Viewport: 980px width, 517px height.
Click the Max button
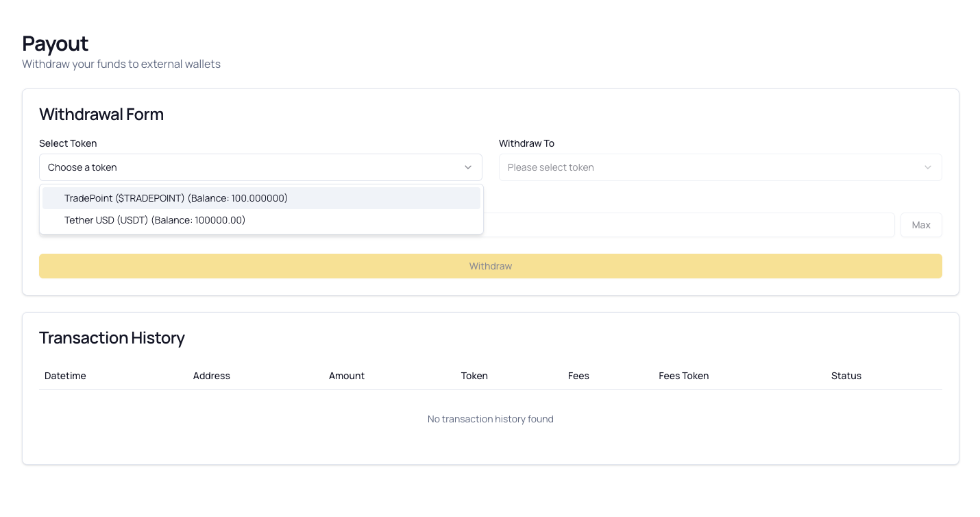pos(921,224)
